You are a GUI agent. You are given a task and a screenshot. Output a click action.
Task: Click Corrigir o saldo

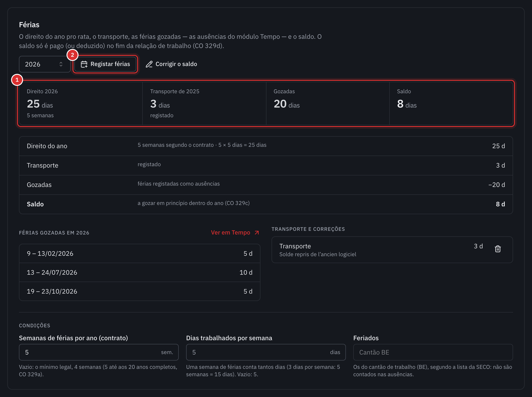click(x=171, y=64)
